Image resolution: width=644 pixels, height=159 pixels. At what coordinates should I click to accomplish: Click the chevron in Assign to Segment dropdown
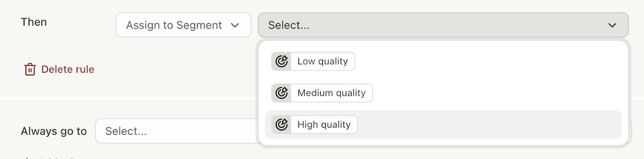coord(235,25)
